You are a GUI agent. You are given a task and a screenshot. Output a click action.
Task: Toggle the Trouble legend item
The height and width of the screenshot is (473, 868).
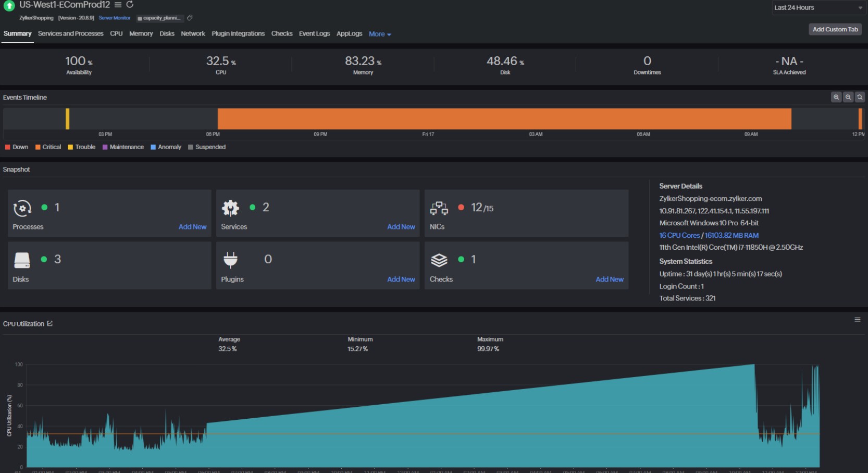click(81, 147)
